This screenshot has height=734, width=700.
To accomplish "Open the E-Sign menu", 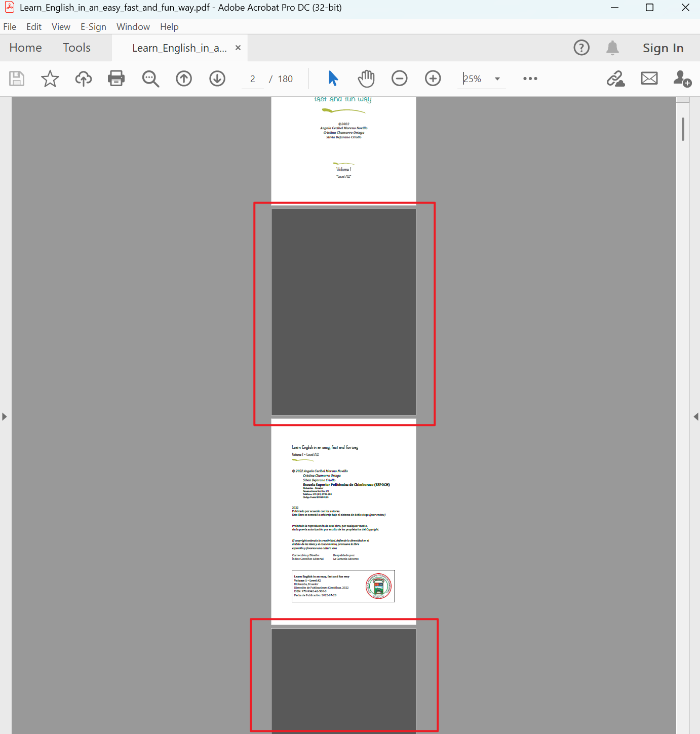I will point(93,26).
